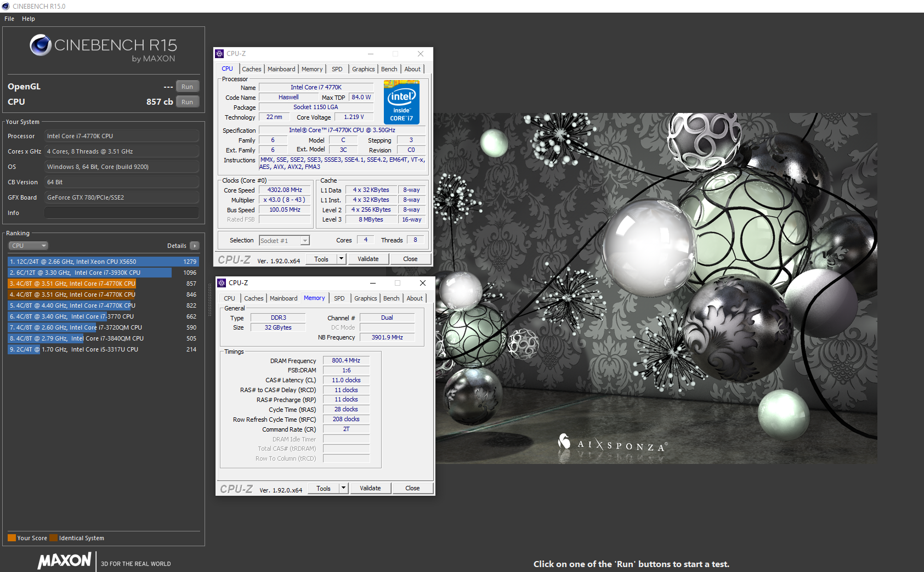
Task: Click Tools button in top CPU-Z window
Action: point(321,259)
